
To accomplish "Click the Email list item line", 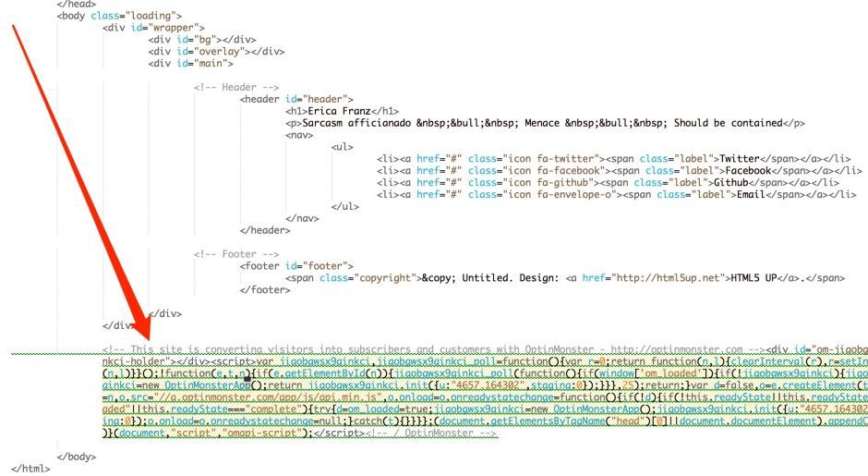I will coord(616,194).
